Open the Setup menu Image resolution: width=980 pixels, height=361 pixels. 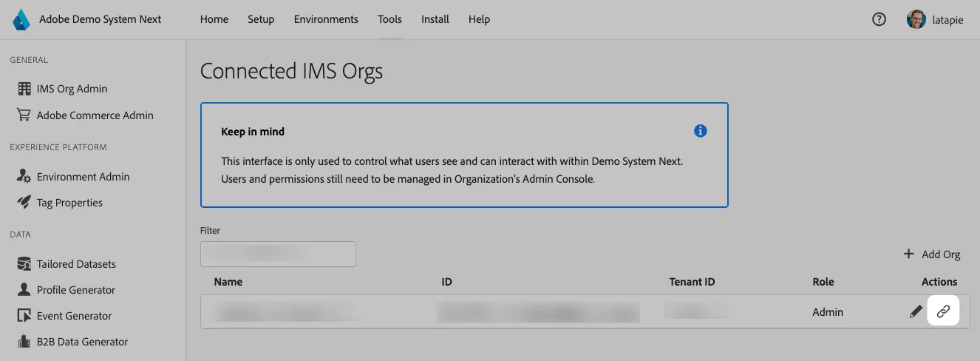point(261,19)
